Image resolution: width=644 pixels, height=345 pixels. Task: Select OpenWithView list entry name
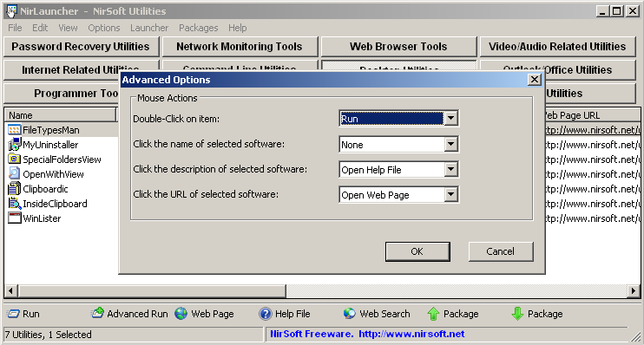(x=53, y=174)
